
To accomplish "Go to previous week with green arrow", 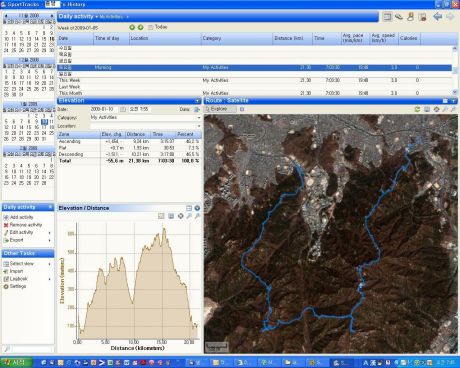I will [x=132, y=27].
